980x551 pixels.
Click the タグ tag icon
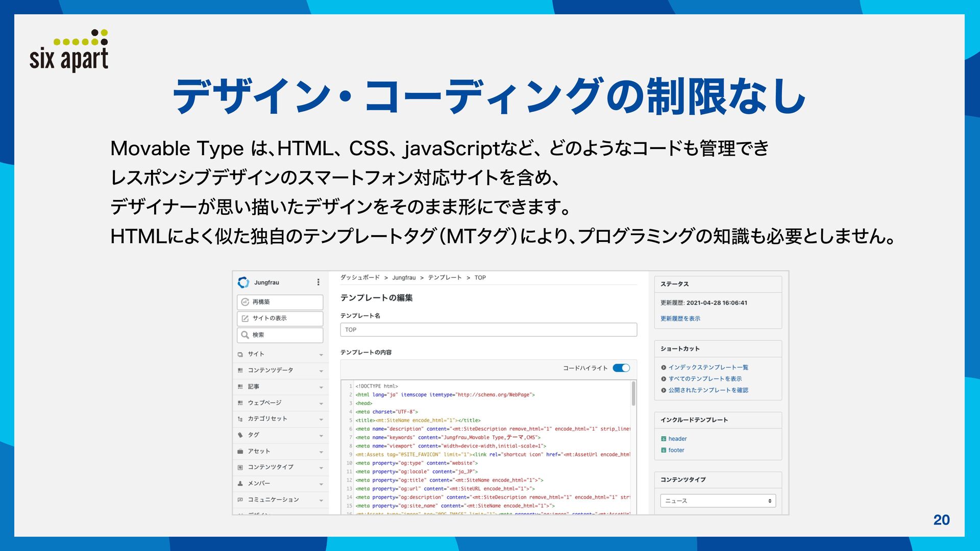(240, 435)
